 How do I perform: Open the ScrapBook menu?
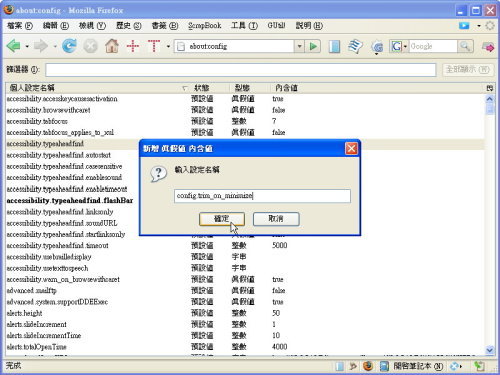pos(204,26)
